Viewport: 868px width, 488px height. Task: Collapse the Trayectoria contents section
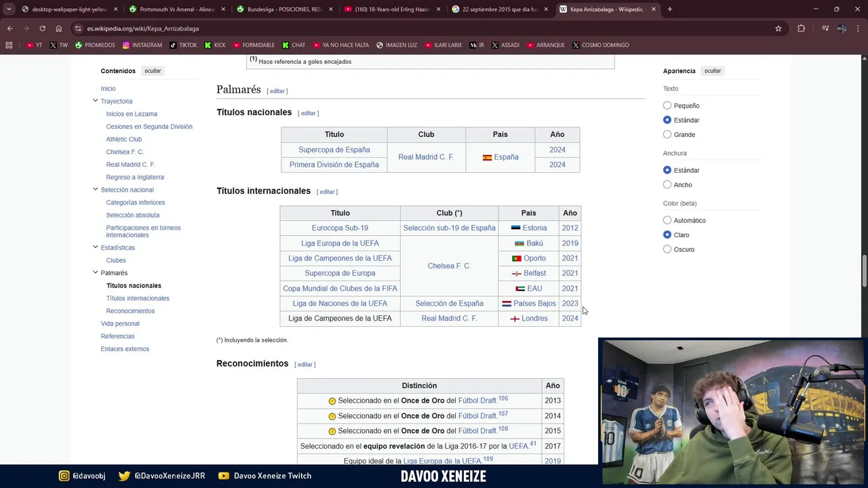[95, 101]
